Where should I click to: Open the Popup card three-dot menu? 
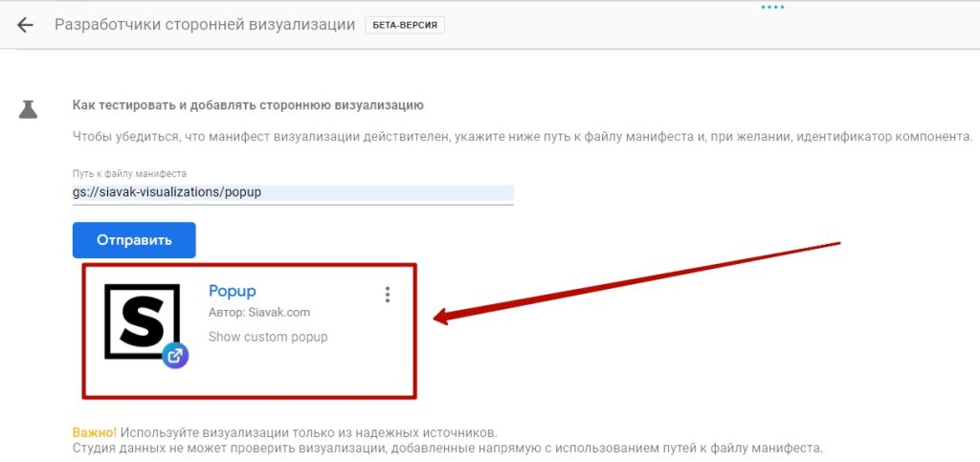click(x=387, y=295)
